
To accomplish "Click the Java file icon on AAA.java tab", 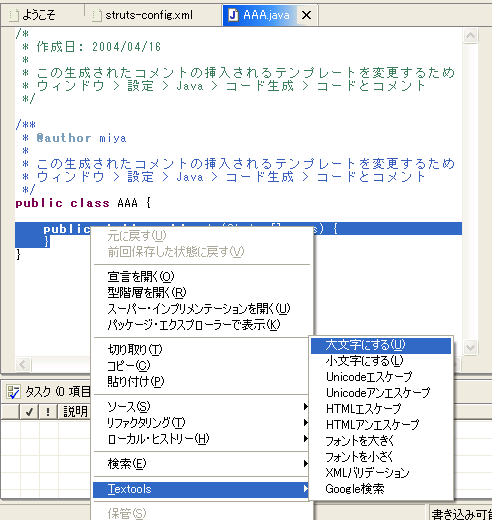I will (234, 15).
